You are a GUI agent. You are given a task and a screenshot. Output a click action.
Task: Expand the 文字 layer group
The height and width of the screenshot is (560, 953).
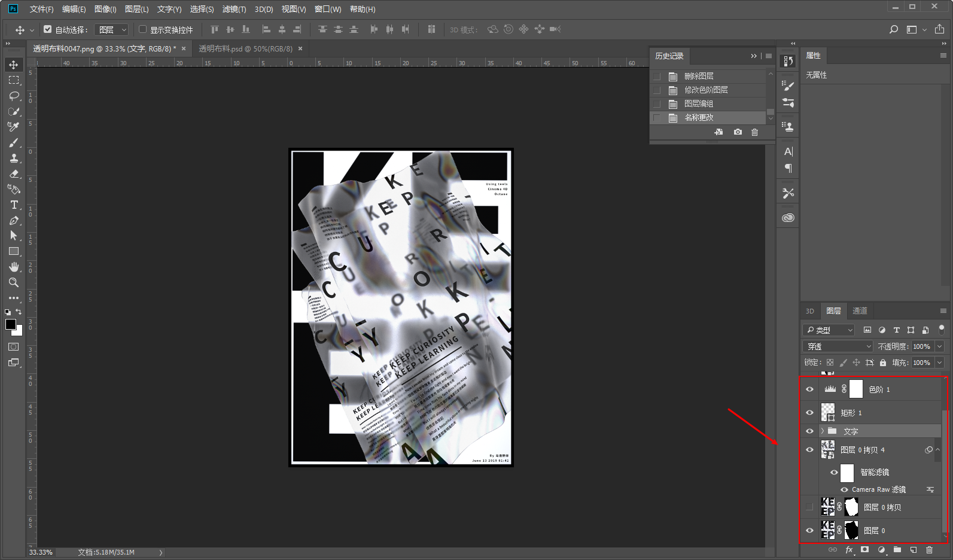click(823, 431)
